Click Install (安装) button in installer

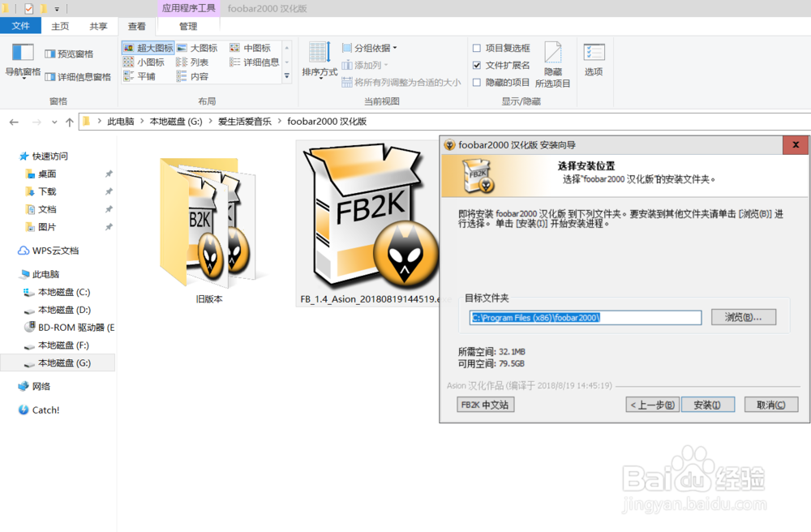pyautogui.click(x=707, y=405)
